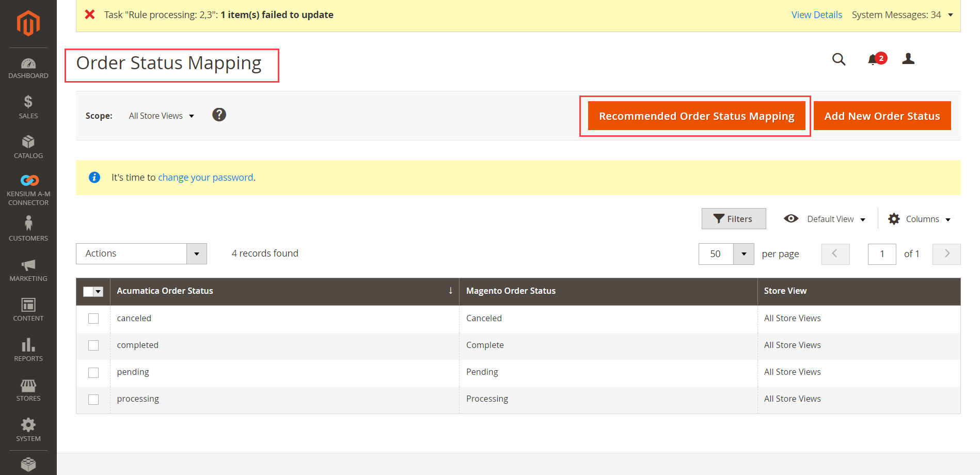Open the Stores sidebar menu
Viewport: 980px width, 475px height.
coord(28,390)
